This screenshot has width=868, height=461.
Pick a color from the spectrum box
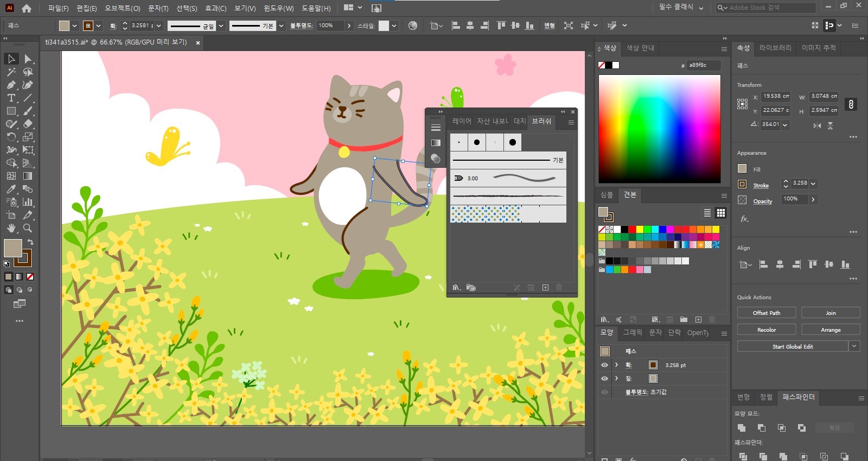tap(659, 129)
